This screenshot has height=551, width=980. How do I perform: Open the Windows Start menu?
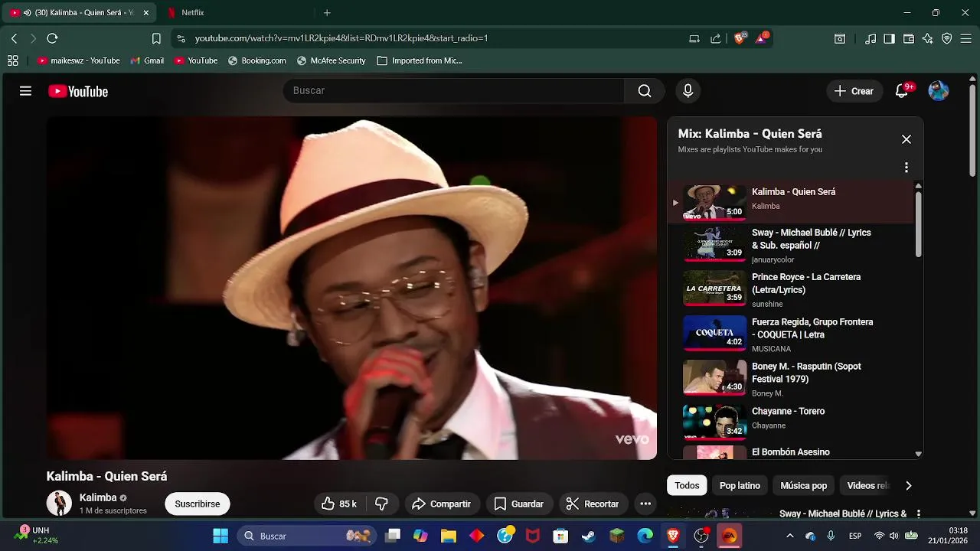[220, 536]
